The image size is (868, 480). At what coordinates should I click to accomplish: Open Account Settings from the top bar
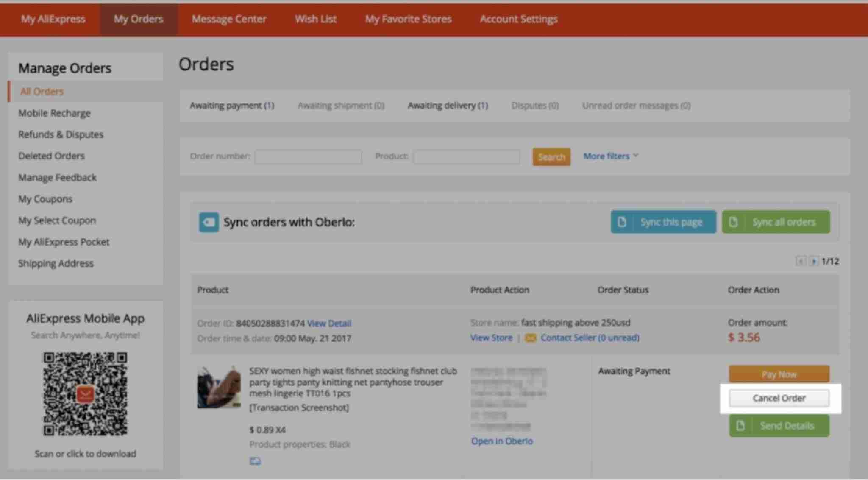[518, 19]
